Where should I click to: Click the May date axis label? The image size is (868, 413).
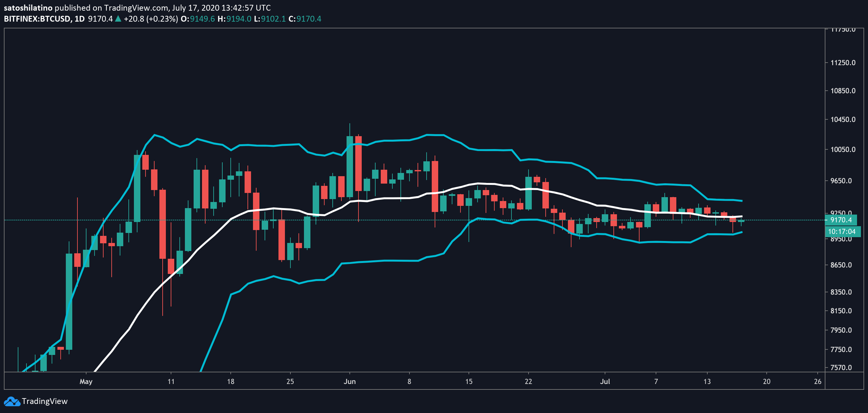(86, 381)
